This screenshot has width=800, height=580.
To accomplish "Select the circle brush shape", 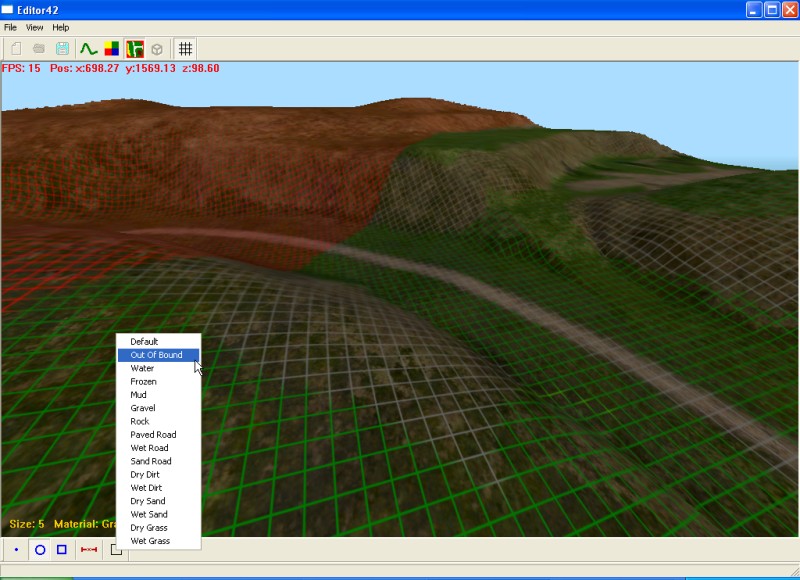I will coord(40,550).
